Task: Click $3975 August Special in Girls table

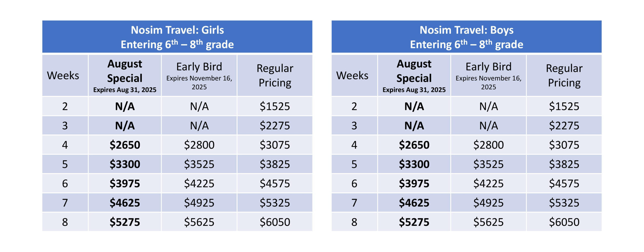Action: (125, 183)
